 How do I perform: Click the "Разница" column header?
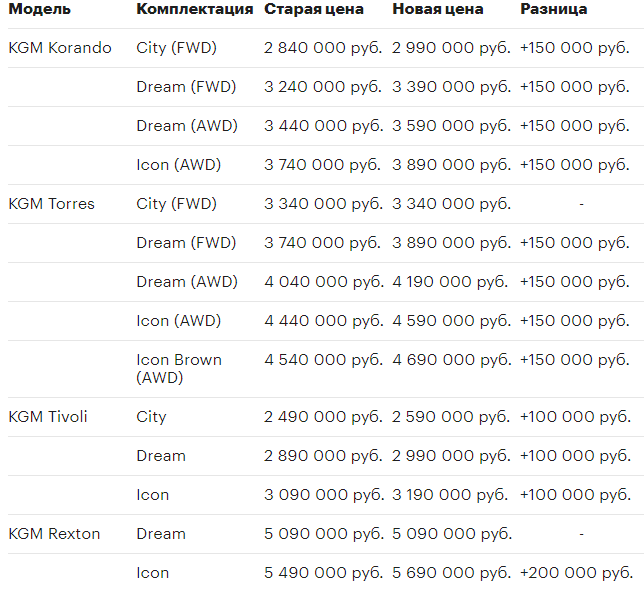(554, 9)
